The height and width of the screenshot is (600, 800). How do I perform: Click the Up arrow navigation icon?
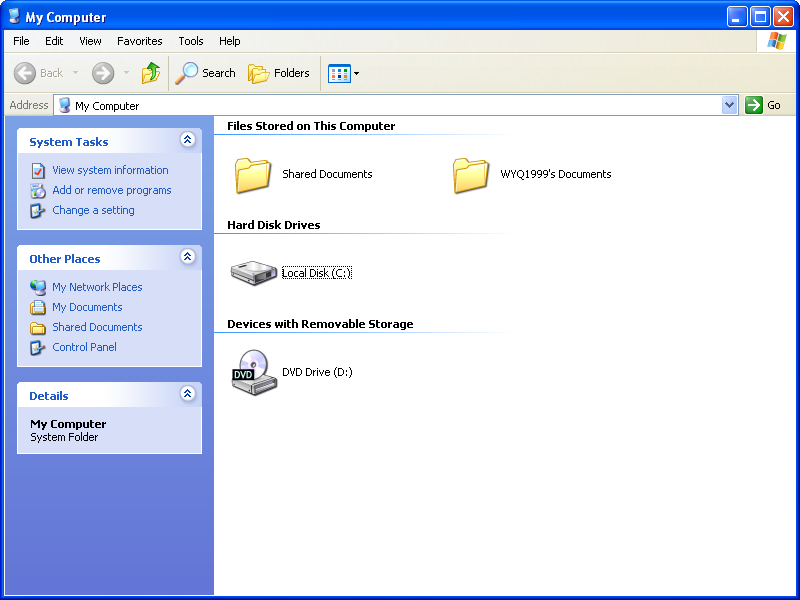click(x=151, y=73)
